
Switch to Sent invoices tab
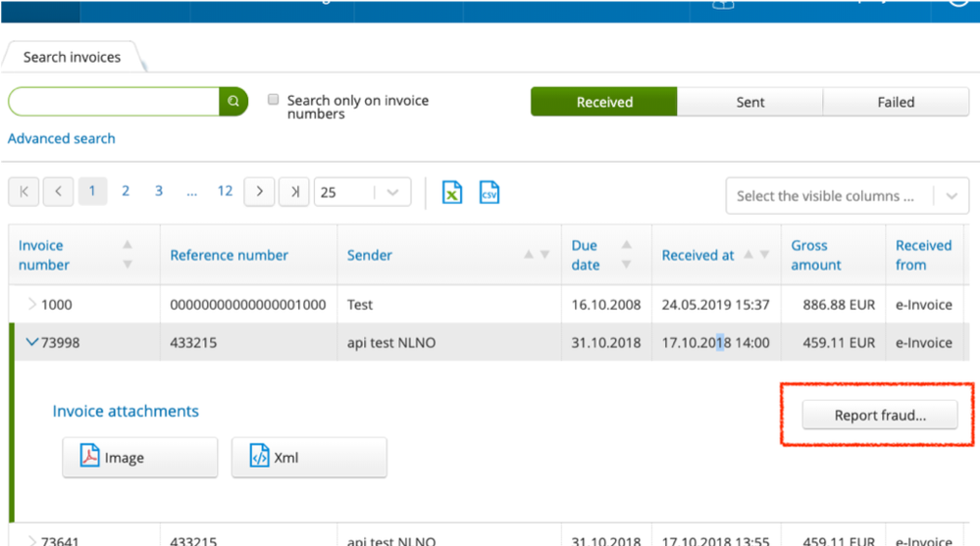pyautogui.click(x=750, y=102)
